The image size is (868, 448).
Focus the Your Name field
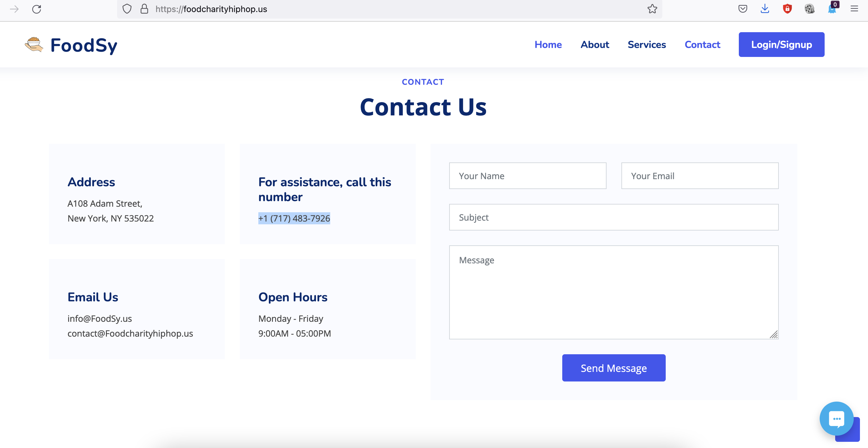coord(527,176)
